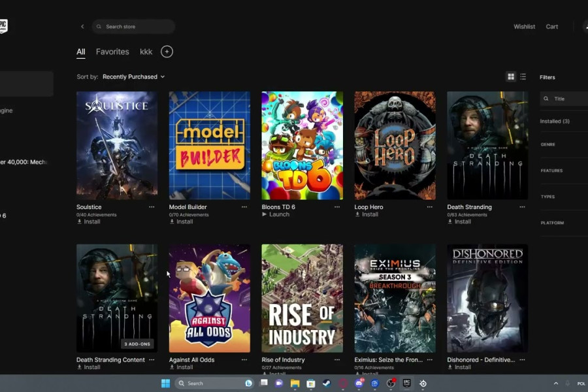Open Bloons TD 6 three-dot menu
Image resolution: width=588 pixels, height=392 pixels.
336,207
